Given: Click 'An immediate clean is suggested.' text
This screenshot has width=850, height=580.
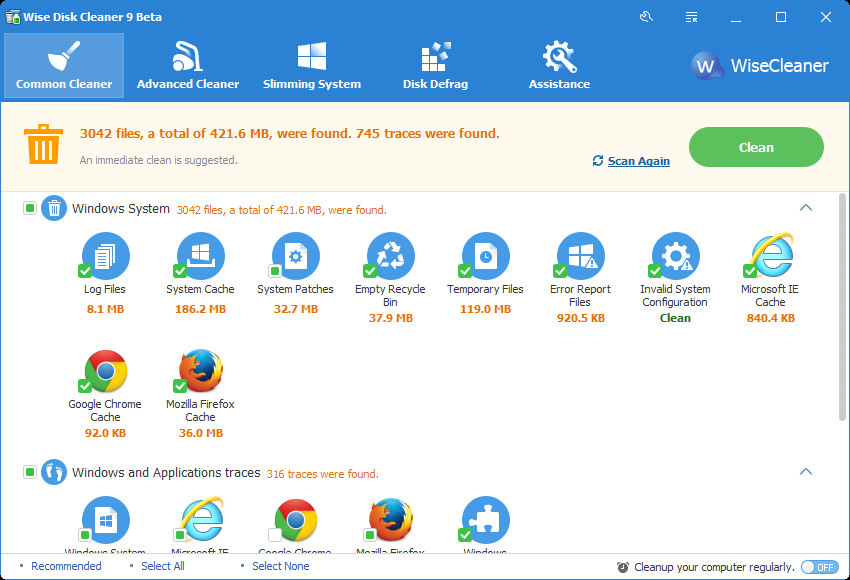Looking at the screenshot, I should (x=159, y=160).
